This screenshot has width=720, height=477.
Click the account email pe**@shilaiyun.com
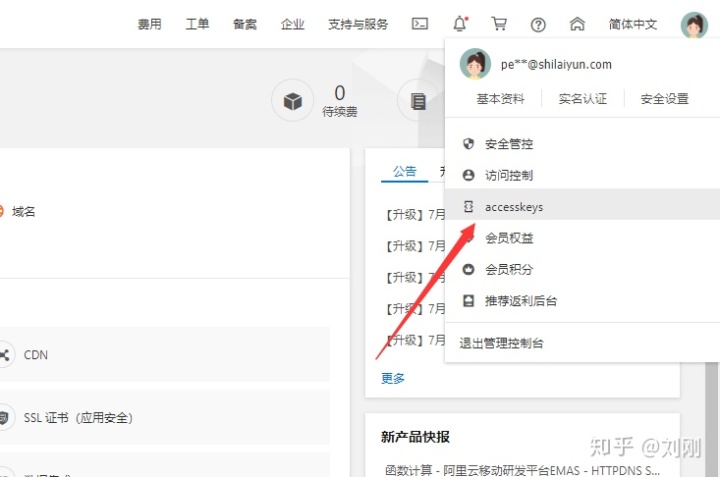click(x=556, y=64)
